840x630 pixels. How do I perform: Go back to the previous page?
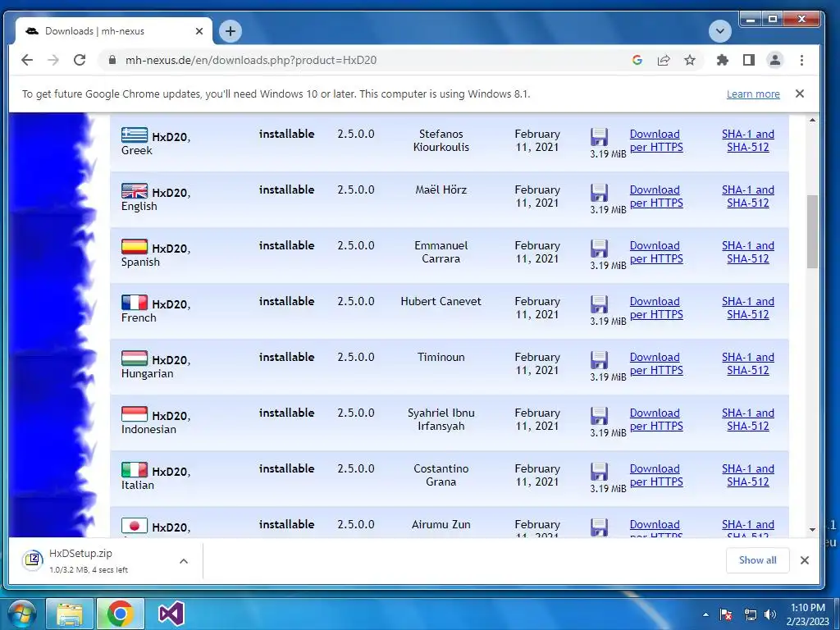click(27, 60)
